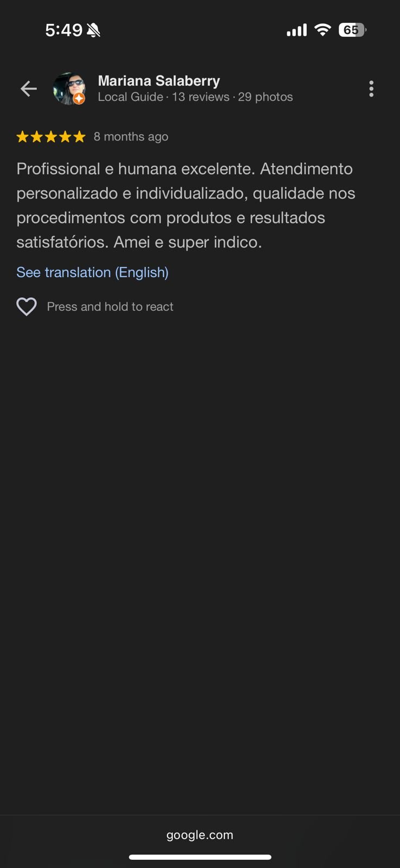The width and height of the screenshot is (400, 868).
Task: Tap the "13 reviews" count
Action: (201, 97)
